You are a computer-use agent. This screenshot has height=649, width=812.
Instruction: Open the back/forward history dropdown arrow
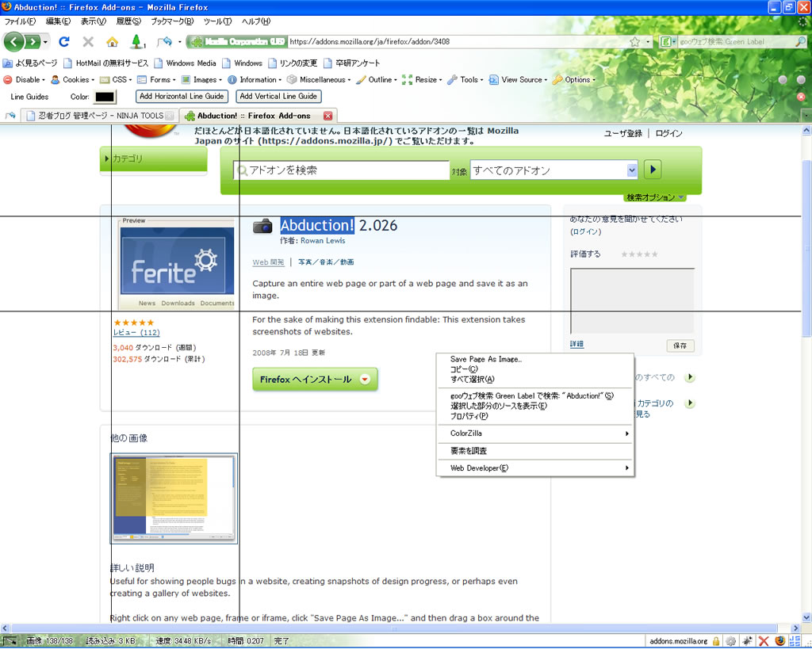click(x=45, y=41)
